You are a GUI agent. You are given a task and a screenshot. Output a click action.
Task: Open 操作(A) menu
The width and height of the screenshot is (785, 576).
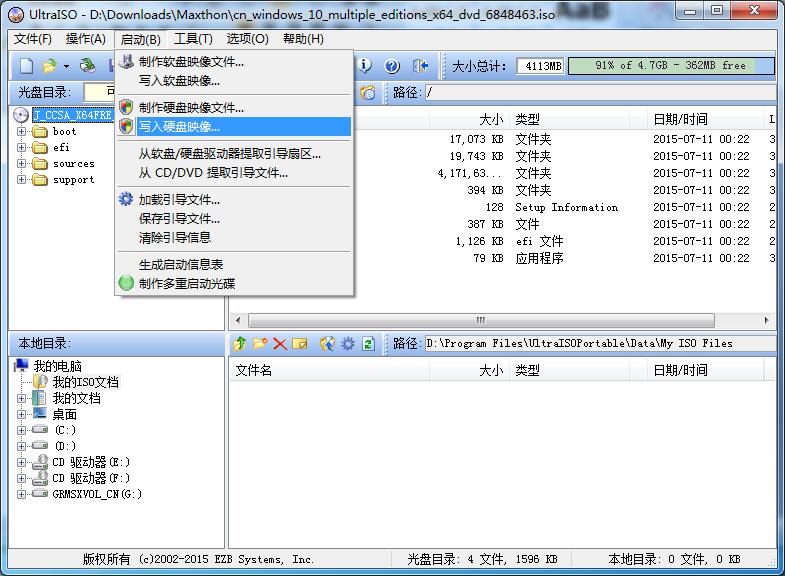[86, 39]
